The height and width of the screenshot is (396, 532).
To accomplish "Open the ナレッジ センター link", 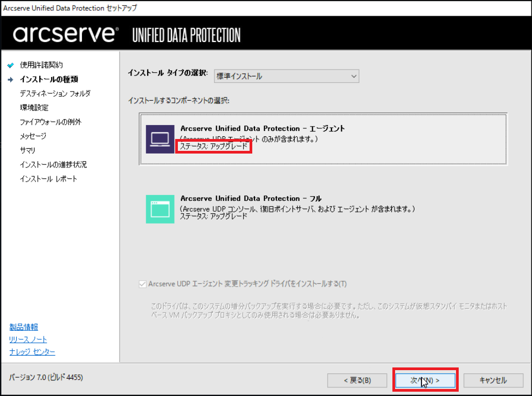I will coord(32,352).
